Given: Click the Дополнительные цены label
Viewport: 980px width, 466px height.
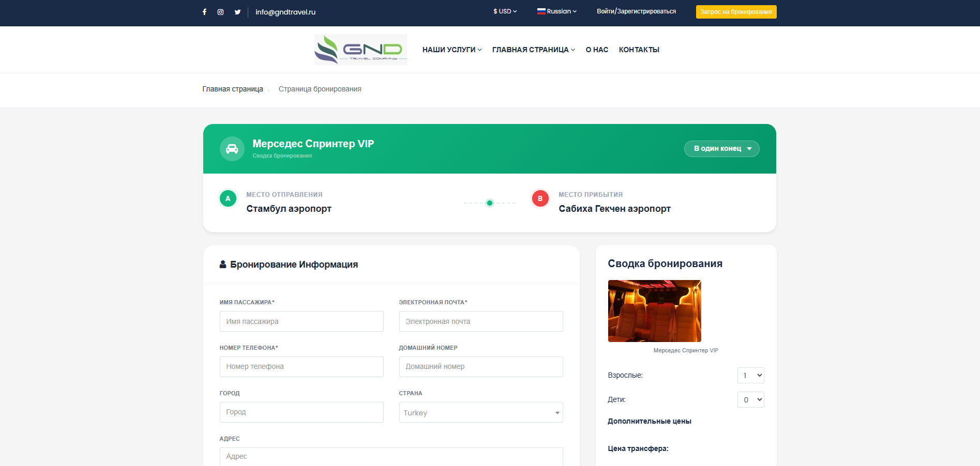Looking at the screenshot, I should pos(650,421).
